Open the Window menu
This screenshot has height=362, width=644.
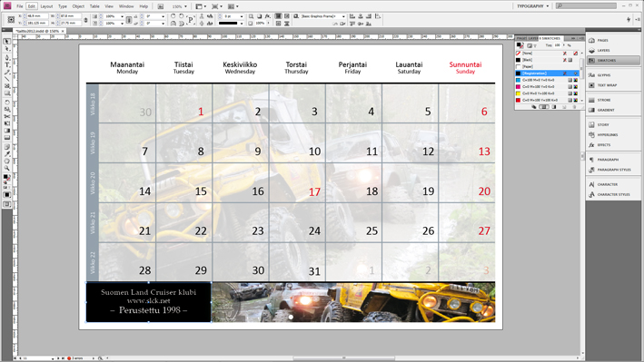pos(126,6)
